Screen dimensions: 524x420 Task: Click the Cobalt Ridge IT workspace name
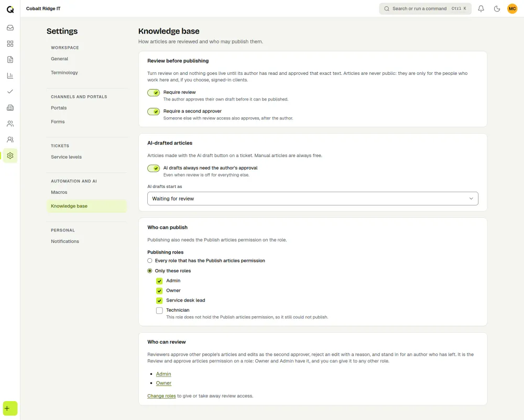click(43, 9)
